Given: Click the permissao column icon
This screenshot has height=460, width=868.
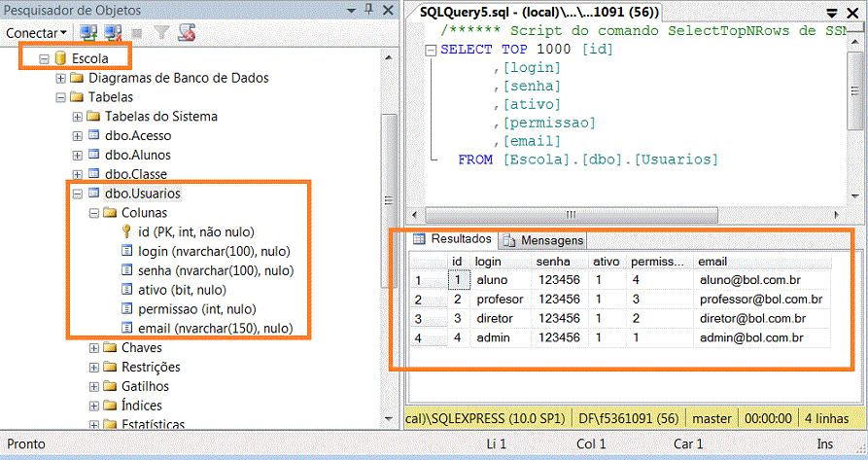Looking at the screenshot, I should point(126,309).
